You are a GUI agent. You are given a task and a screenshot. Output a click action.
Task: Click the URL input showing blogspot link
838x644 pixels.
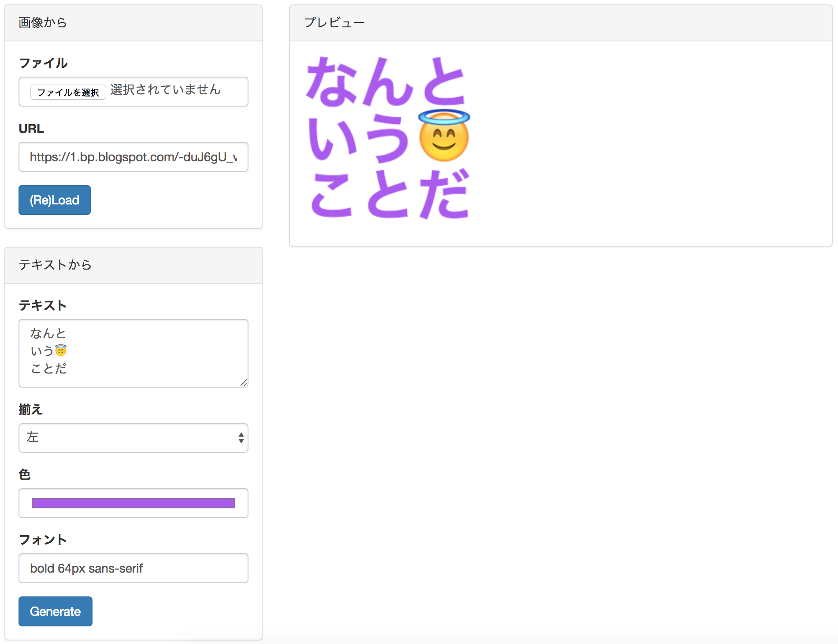[x=133, y=157]
